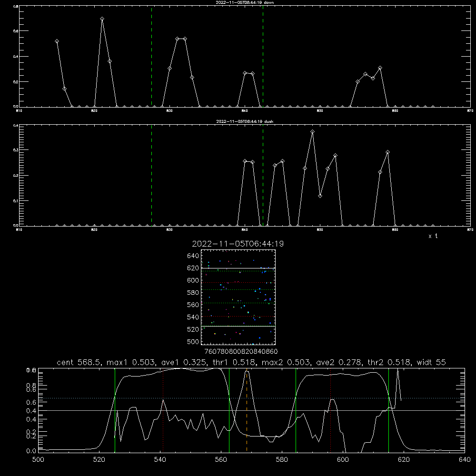Click the 500 label on scatter plot y-axis
The height and width of the screenshot is (476, 476).
click(x=193, y=342)
